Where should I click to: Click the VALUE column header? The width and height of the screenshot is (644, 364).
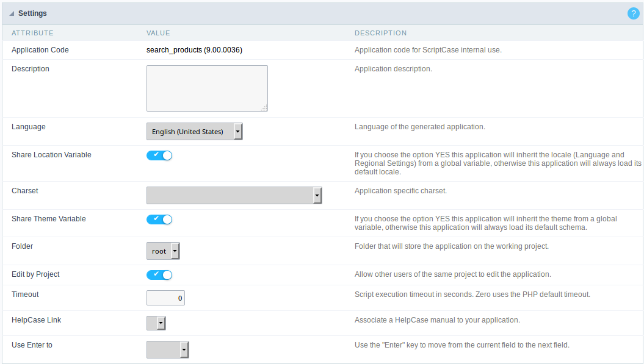point(158,33)
